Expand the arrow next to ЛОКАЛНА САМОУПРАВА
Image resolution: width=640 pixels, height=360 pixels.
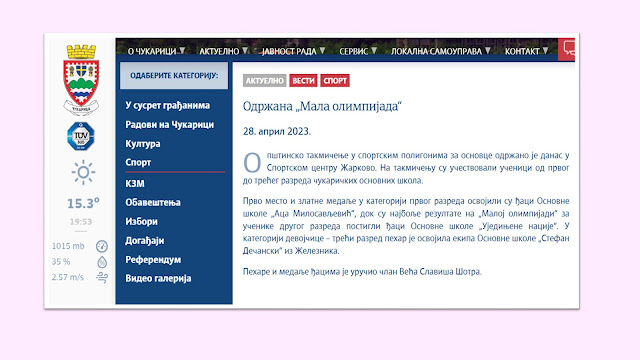tap(488, 51)
